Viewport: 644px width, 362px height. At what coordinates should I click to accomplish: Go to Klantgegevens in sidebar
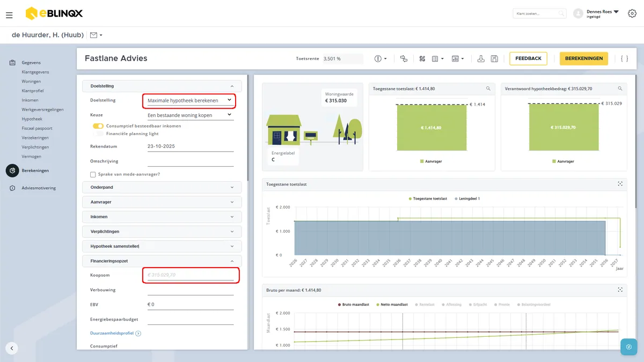(x=35, y=72)
